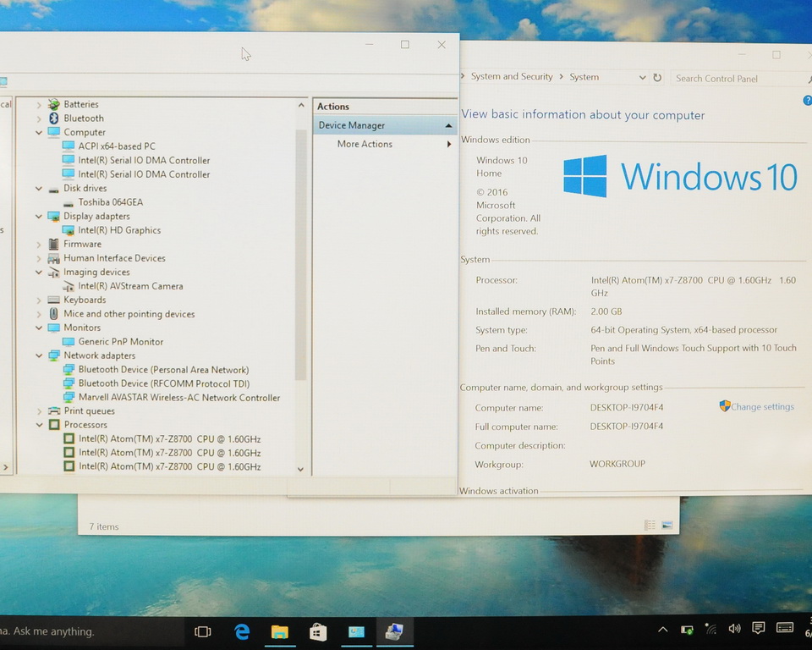Open Task View in the taskbar
The image size is (812, 650).
coord(202,631)
